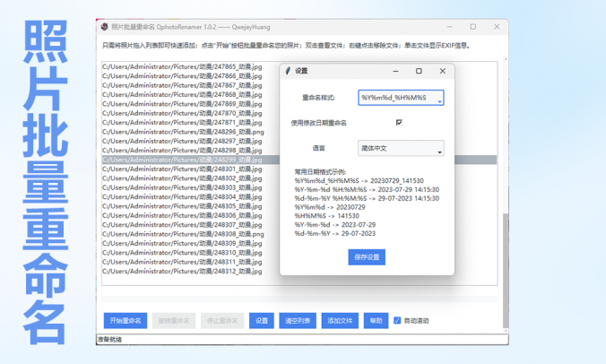Select file 248310_动漫.jpg in the list
The height and width of the screenshot is (364, 606).
(182, 252)
